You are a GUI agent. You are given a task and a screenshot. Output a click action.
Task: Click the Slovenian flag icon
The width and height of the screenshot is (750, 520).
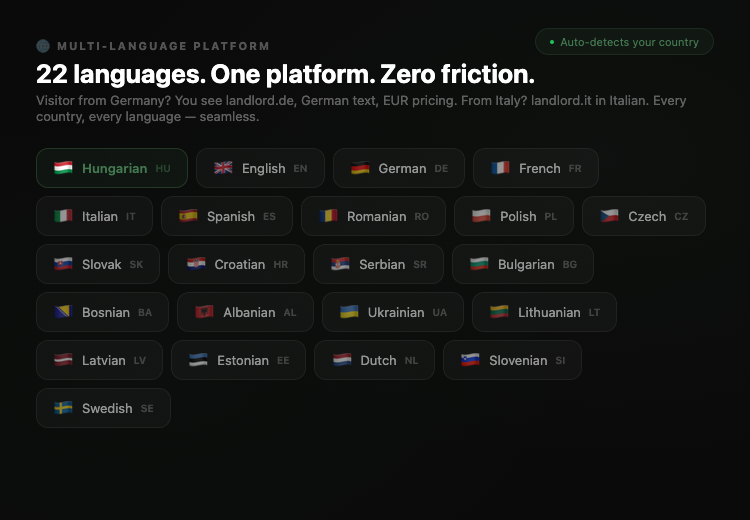coord(470,360)
